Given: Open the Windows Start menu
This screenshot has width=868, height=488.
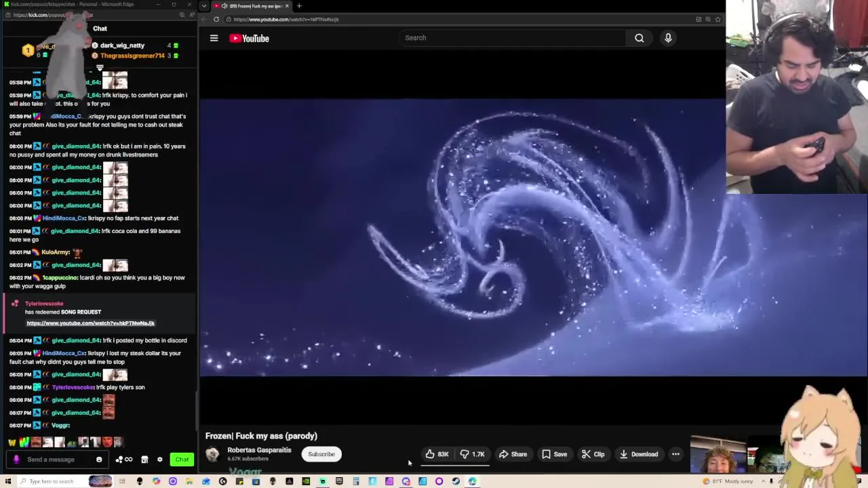Looking at the screenshot, I should [x=7, y=481].
